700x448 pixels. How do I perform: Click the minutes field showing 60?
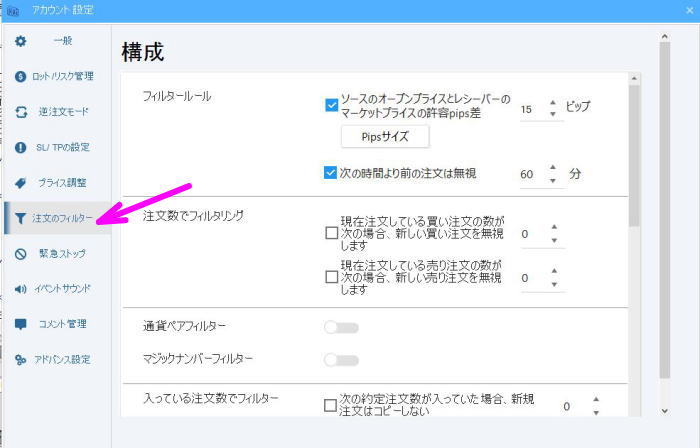click(533, 174)
